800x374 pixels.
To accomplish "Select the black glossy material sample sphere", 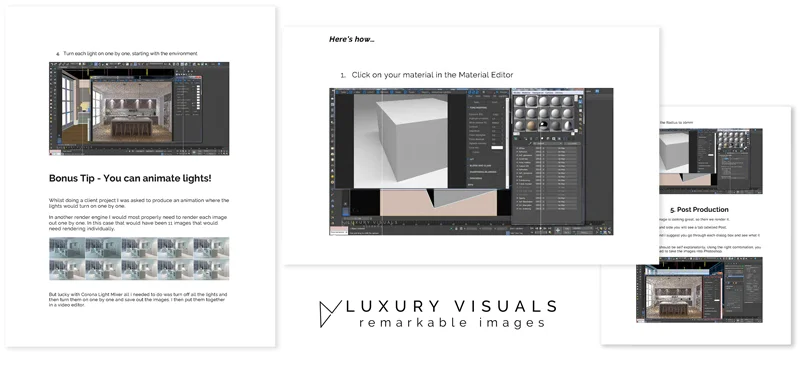I will (543, 126).
